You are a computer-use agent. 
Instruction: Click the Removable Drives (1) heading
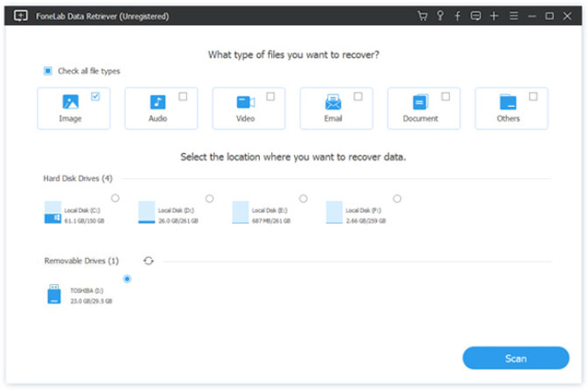81,261
